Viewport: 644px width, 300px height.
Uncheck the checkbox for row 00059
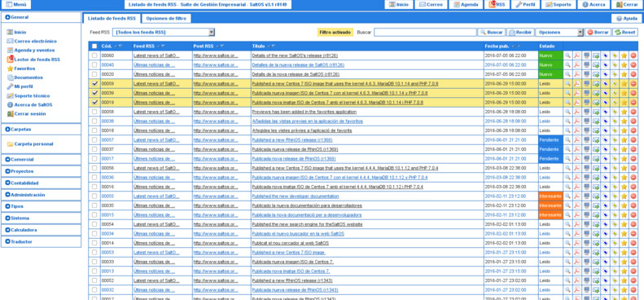[x=94, y=83]
